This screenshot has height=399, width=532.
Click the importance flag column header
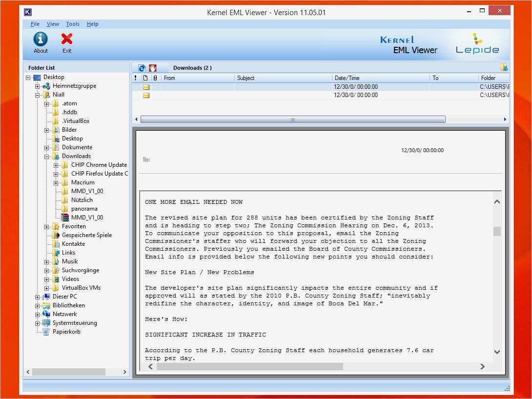(x=136, y=78)
